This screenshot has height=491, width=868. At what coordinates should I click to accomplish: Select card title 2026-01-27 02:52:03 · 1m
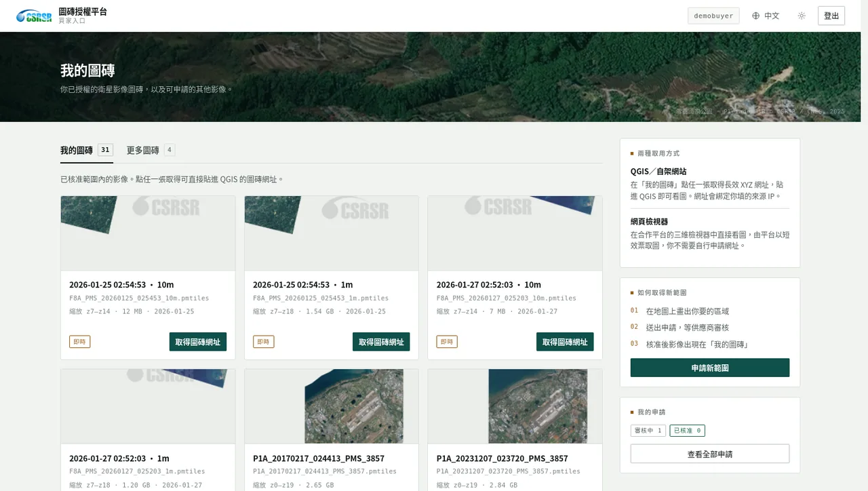click(119, 458)
